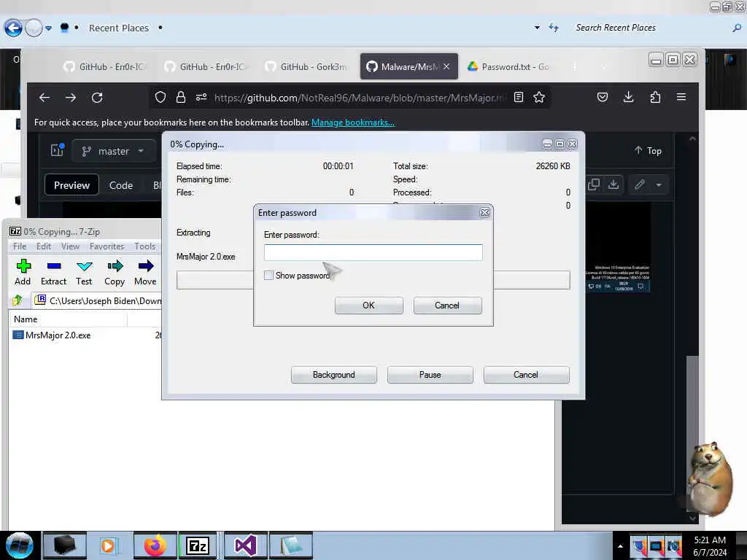Open Explorer address history dropdown
This screenshot has height=560, width=747.
click(x=537, y=28)
